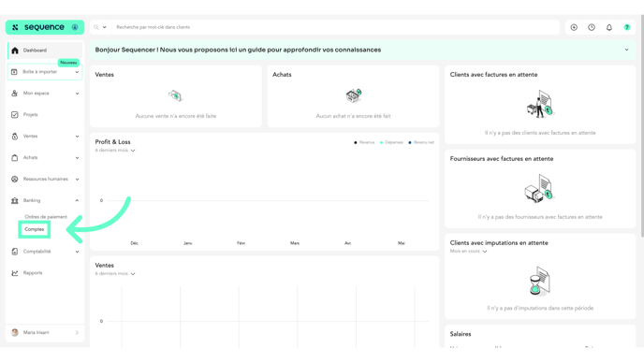
Task: Expand the Bonjour Sequencer guide banner
Action: tap(627, 50)
